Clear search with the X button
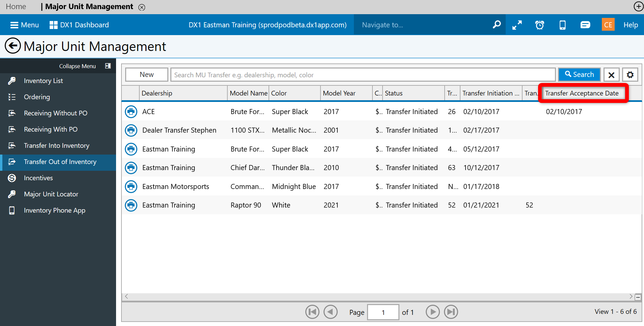 click(611, 75)
